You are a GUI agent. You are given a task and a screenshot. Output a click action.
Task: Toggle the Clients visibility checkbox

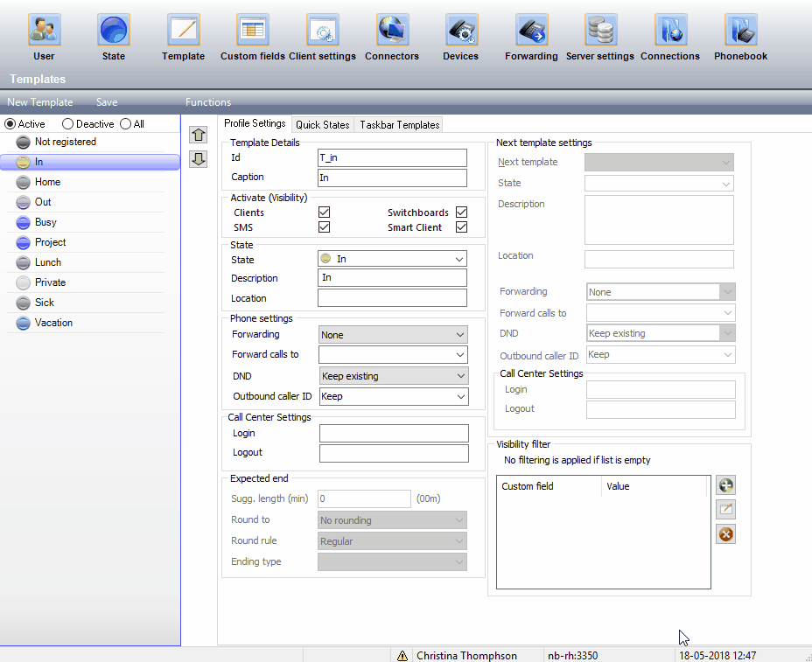coord(324,213)
